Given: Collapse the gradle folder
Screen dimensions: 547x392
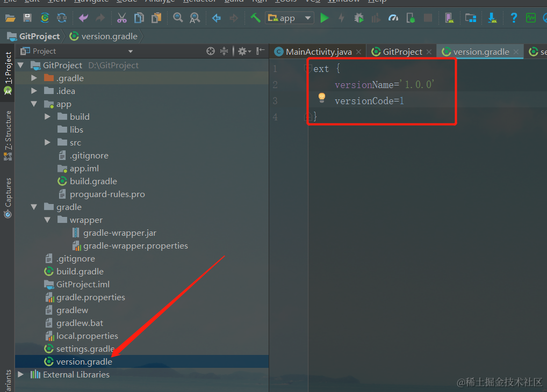Looking at the screenshot, I should point(34,207).
